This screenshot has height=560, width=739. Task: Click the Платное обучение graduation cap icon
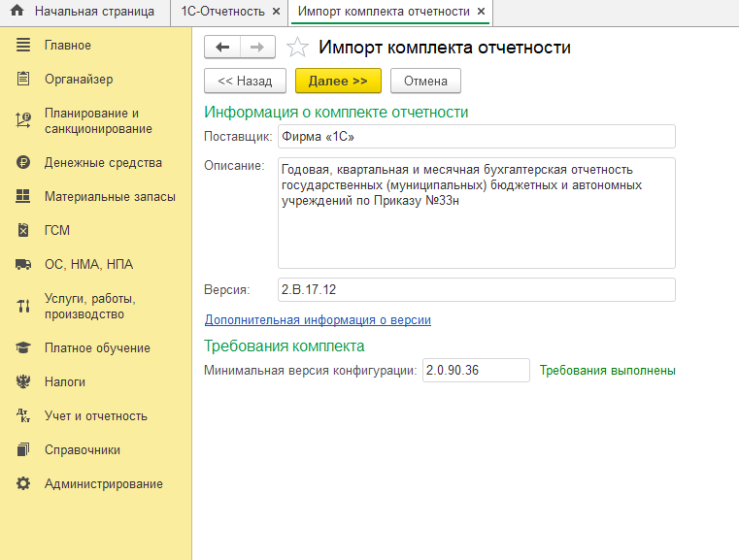23,347
